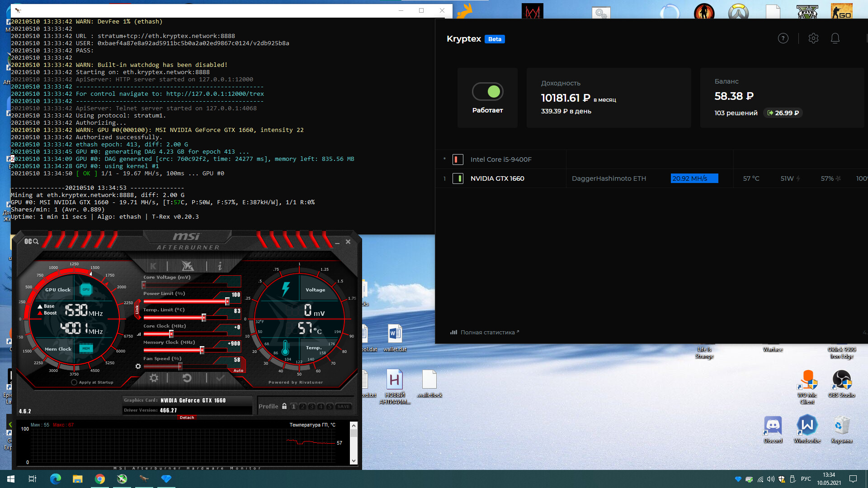The height and width of the screenshot is (488, 868).
Task: Open Microsoft Edge from taskbar
Action: (56, 479)
